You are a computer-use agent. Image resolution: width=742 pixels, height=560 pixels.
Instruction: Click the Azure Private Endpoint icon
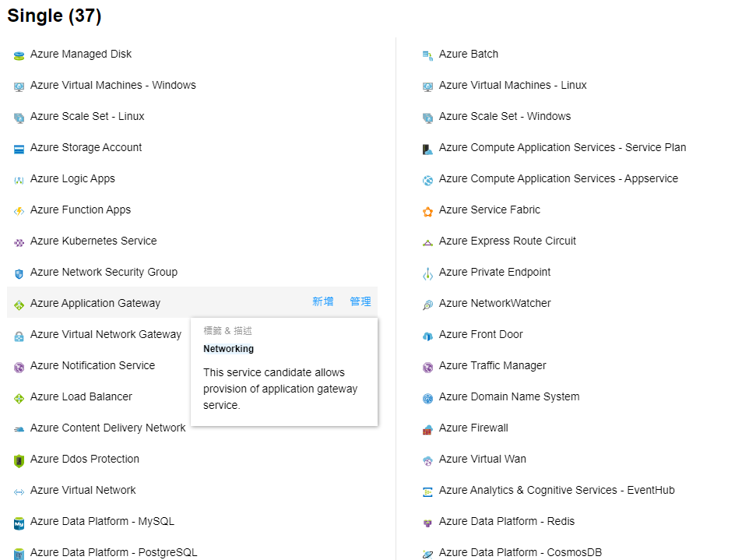point(427,274)
